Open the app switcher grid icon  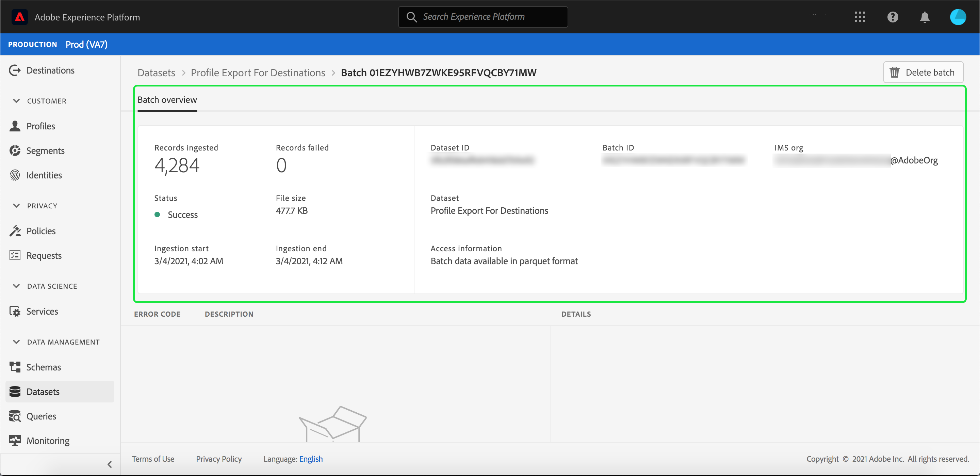[860, 17]
